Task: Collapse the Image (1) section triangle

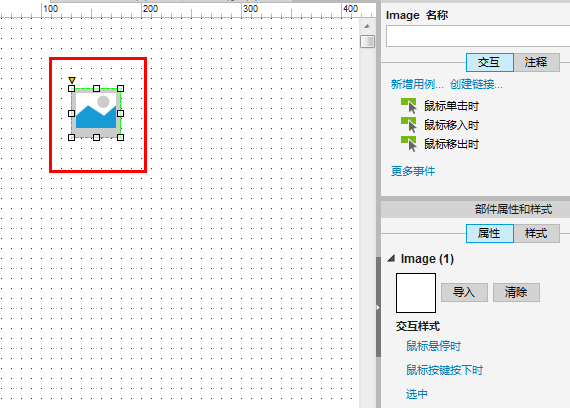Action: 391,259
